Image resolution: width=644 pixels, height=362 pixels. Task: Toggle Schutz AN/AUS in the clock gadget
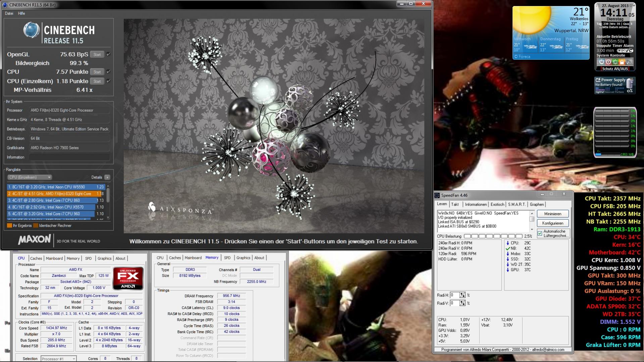pyautogui.click(x=615, y=69)
